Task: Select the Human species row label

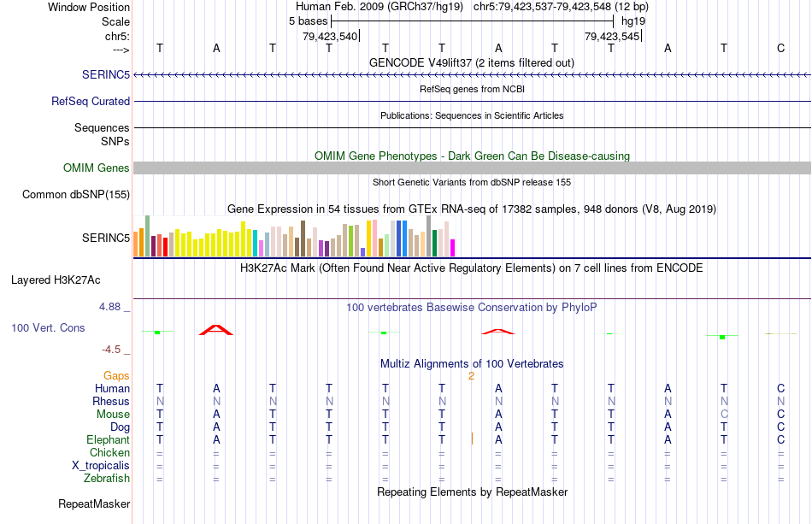Action: coord(112,388)
